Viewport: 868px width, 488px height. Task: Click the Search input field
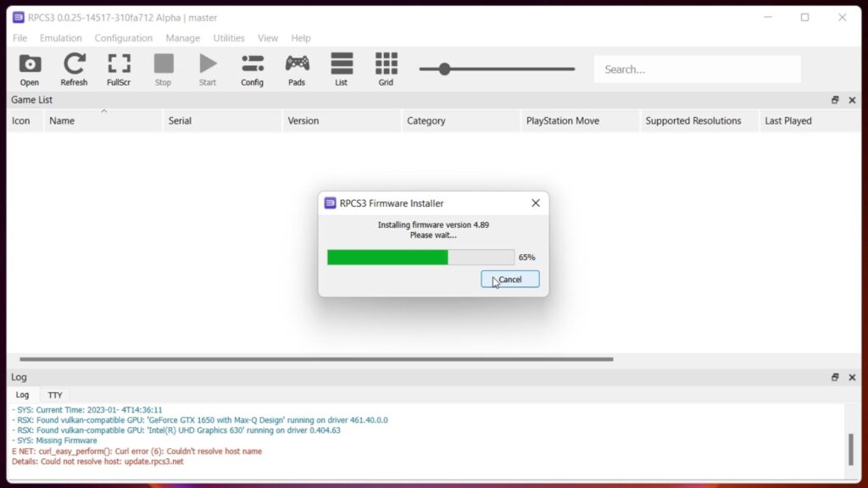click(x=697, y=69)
